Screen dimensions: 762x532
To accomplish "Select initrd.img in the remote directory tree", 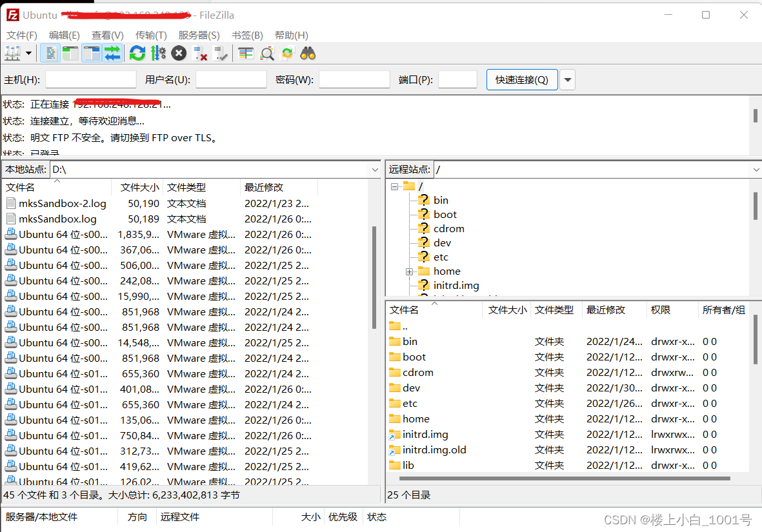I will click(x=456, y=286).
